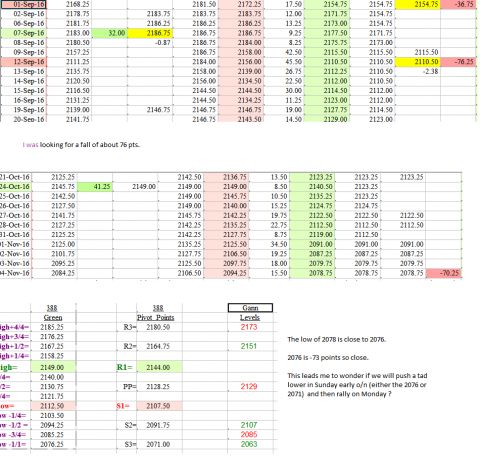Click the yellow 2110.50 cell
Viewport: 480px width, 470px height.
coord(418,62)
